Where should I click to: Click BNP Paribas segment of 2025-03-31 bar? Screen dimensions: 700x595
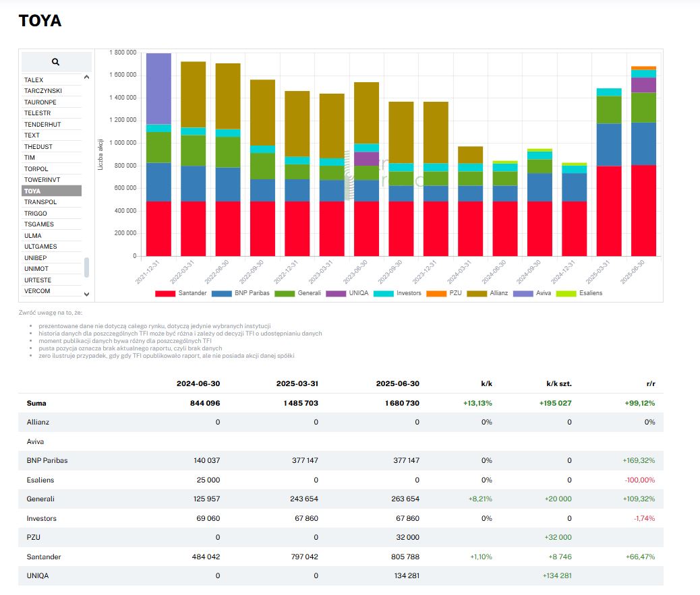(x=609, y=145)
